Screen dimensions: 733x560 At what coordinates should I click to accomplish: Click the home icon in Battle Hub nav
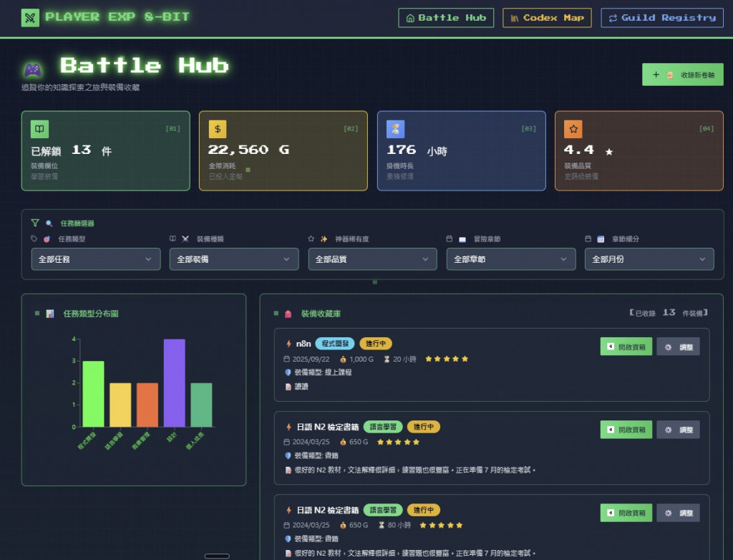point(410,18)
